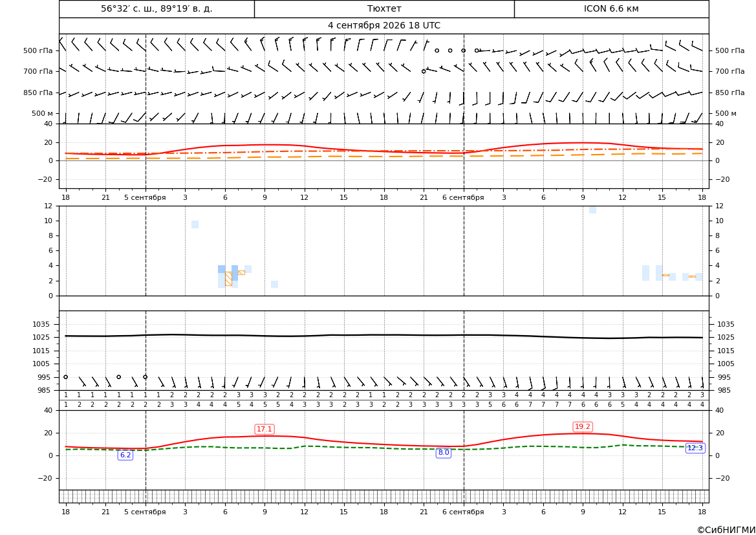Click the light blue cloud cell at value 10
The width and height of the screenshot is (756, 535).
coord(195,224)
